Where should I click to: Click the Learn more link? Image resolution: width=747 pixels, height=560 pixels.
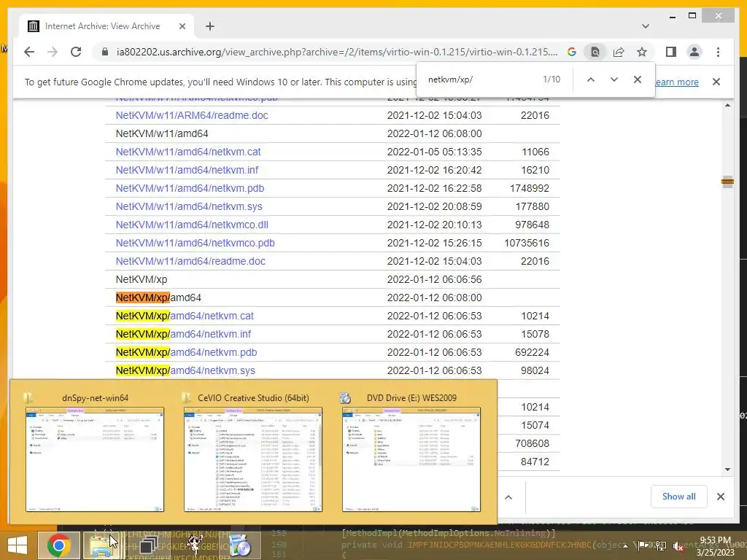pyautogui.click(x=676, y=82)
